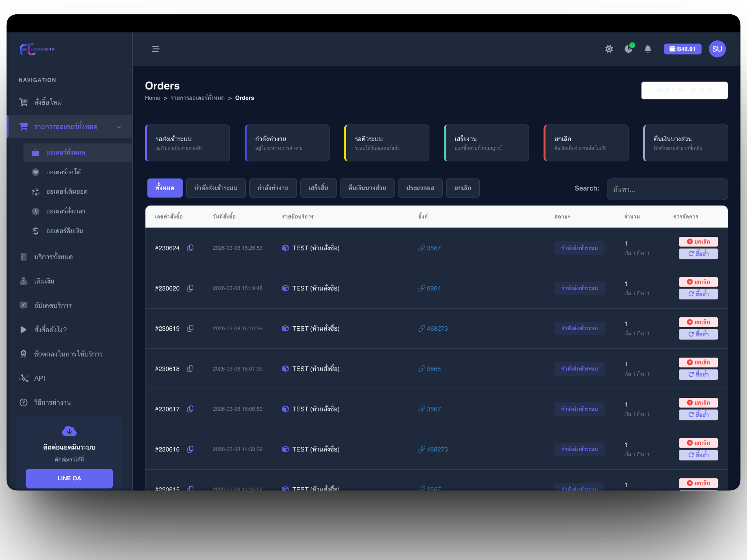Click the Search ค้นหา input field
This screenshot has width=747, height=560.
(667, 189)
